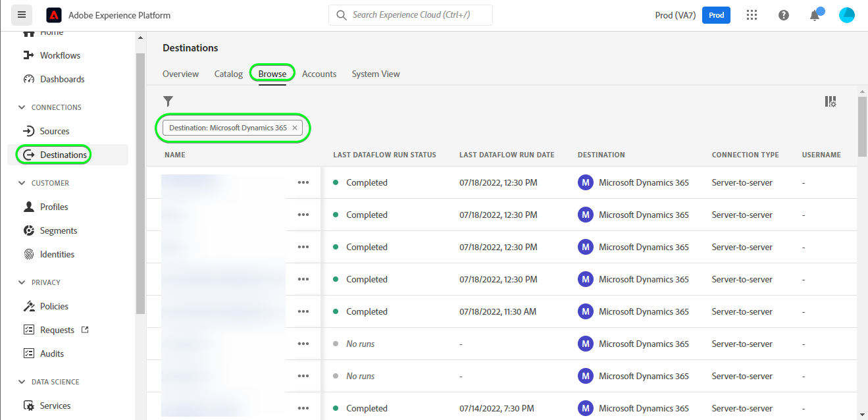The height and width of the screenshot is (420, 868).
Task: Open the app switcher grid icon
Action: [752, 15]
